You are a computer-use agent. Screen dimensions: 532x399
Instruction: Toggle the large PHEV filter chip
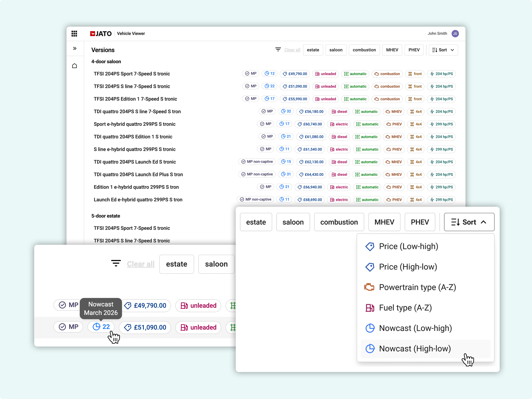pos(420,222)
